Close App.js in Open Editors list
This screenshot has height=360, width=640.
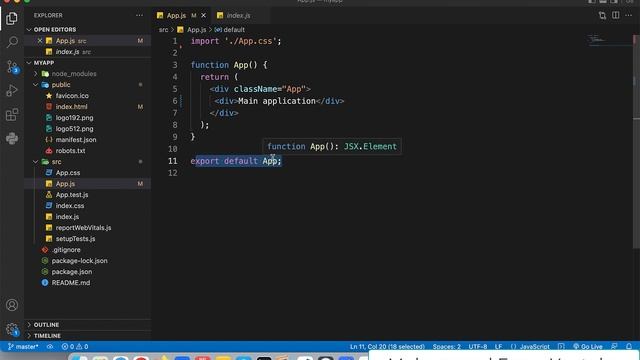point(40,41)
